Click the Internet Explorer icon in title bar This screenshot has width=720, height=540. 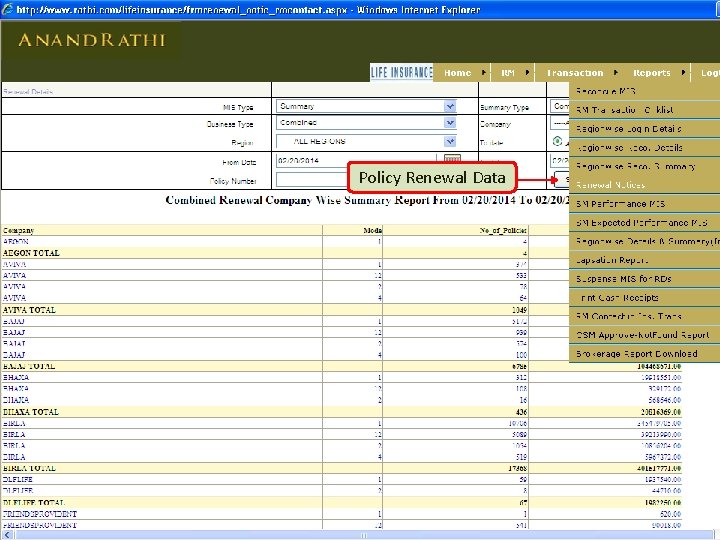7,9
